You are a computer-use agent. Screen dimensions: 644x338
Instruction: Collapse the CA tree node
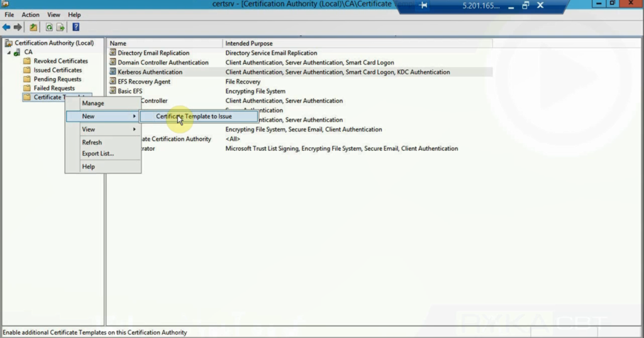9,53
